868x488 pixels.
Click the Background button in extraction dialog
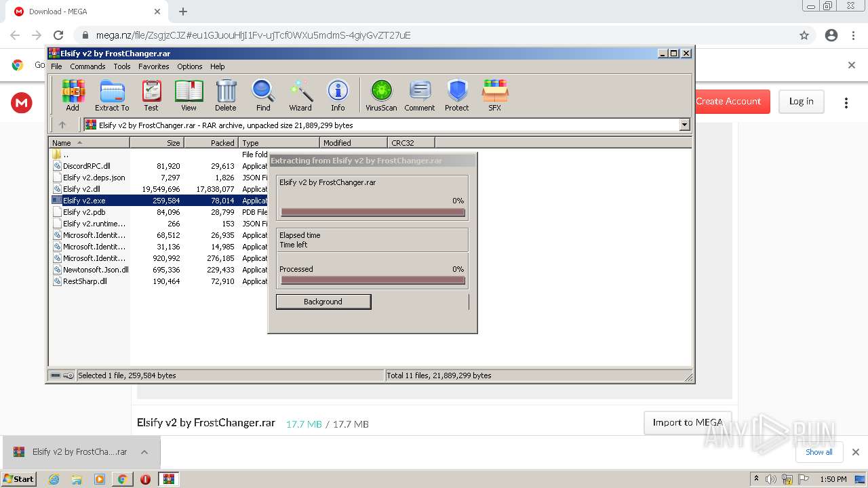click(x=323, y=302)
